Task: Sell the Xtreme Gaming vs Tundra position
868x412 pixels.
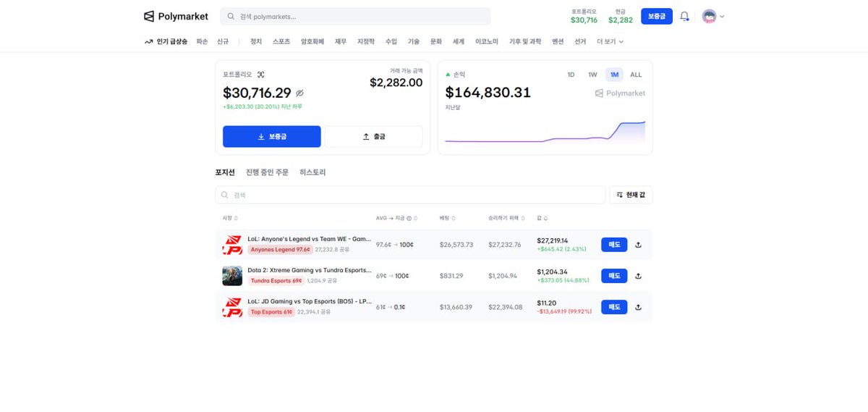Action: (614, 276)
